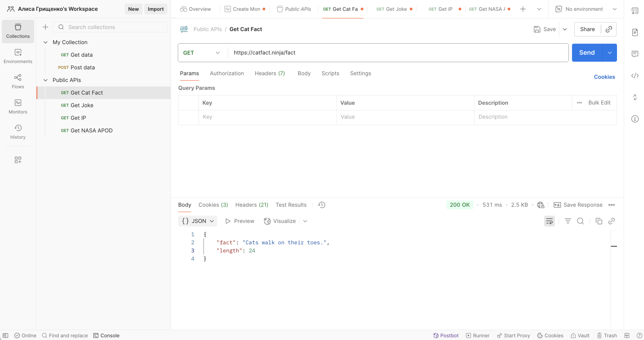Click Save Response
This screenshot has width=644, height=340.
click(x=578, y=205)
